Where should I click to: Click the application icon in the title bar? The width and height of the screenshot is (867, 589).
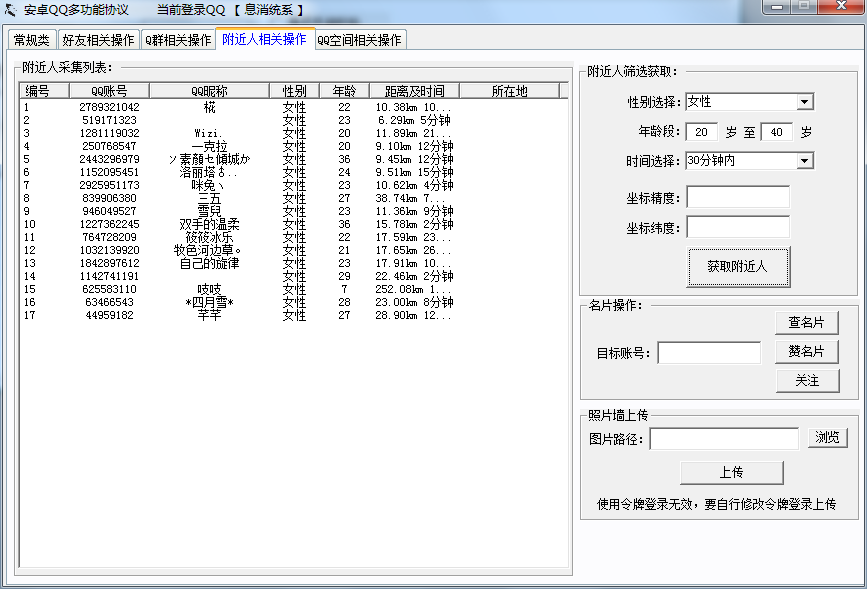pos(11,9)
